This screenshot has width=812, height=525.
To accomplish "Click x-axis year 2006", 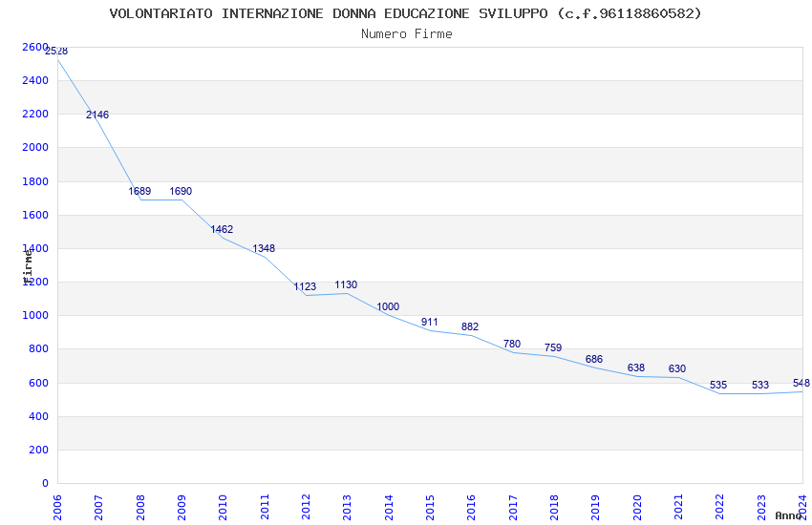I will pos(57,508).
